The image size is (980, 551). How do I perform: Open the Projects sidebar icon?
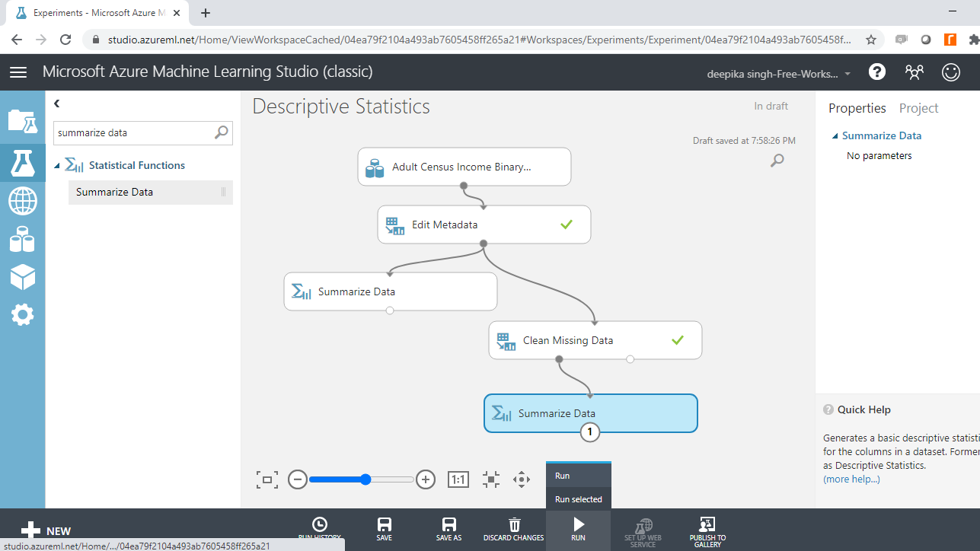[22, 122]
